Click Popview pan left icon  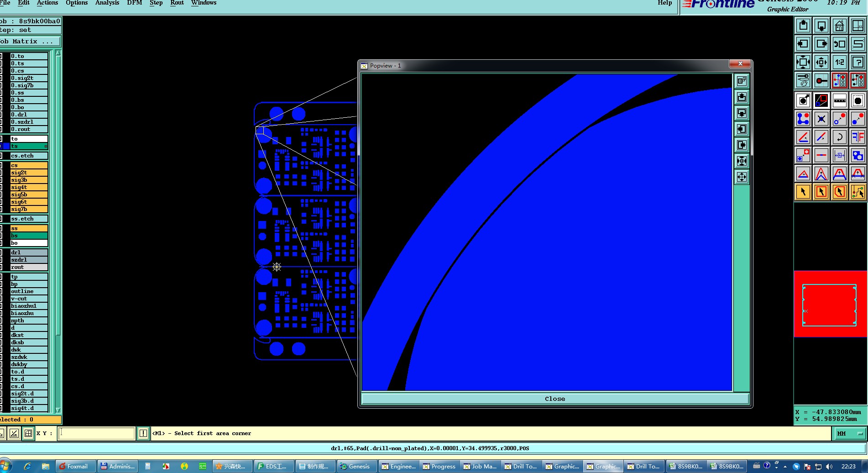(x=742, y=129)
